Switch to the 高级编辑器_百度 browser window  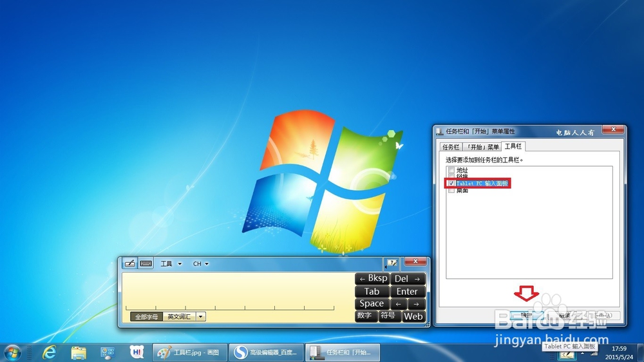pos(266,352)
